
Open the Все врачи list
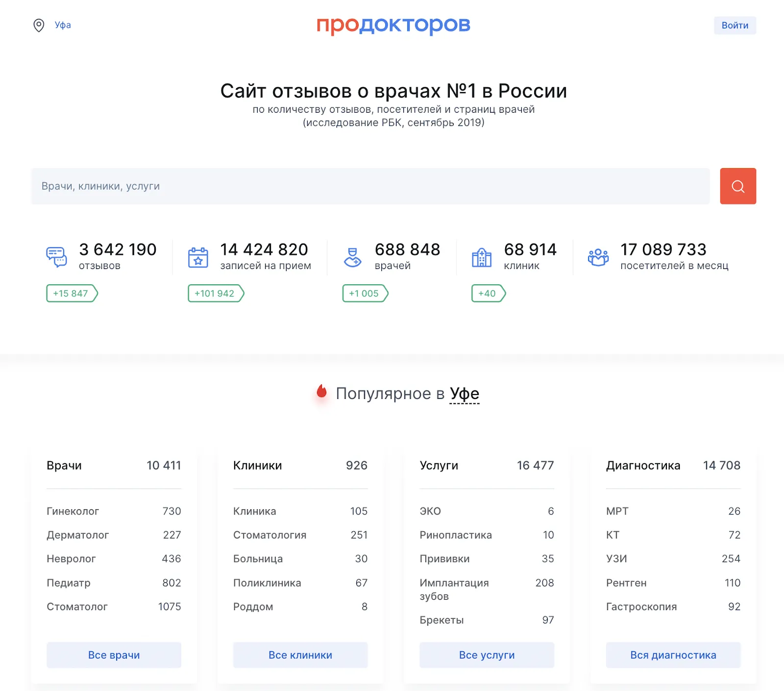[114, 655]
